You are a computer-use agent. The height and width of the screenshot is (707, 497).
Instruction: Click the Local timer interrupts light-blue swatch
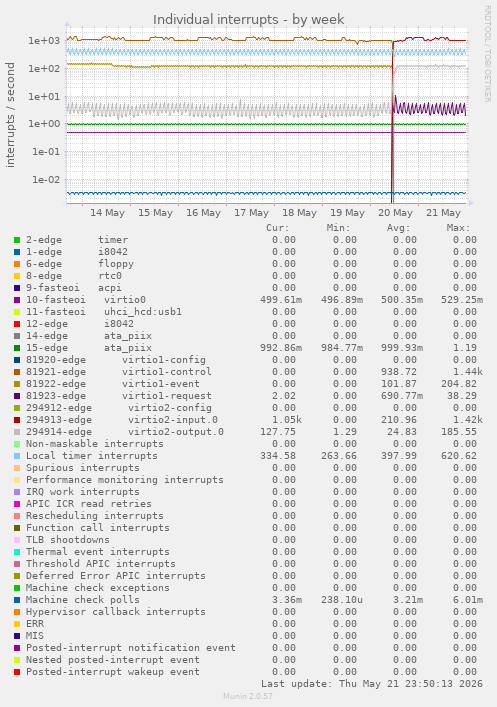17,456
